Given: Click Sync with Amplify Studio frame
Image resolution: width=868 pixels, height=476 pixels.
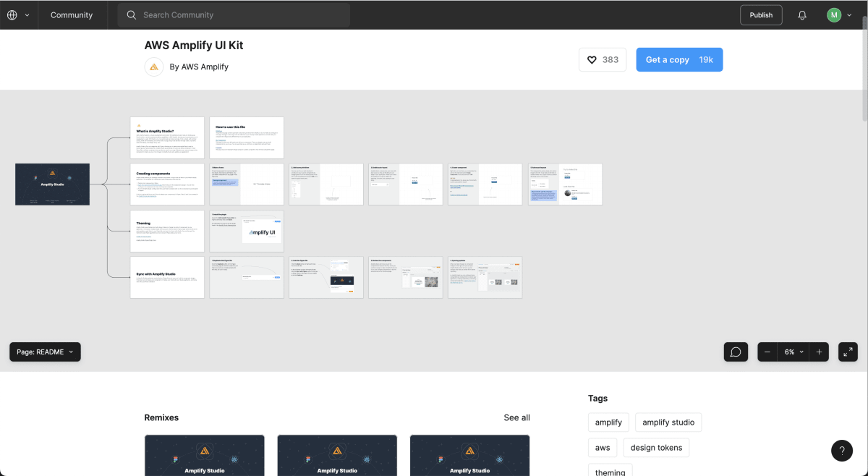Looking at the screenshot, I should click(167, 277).
